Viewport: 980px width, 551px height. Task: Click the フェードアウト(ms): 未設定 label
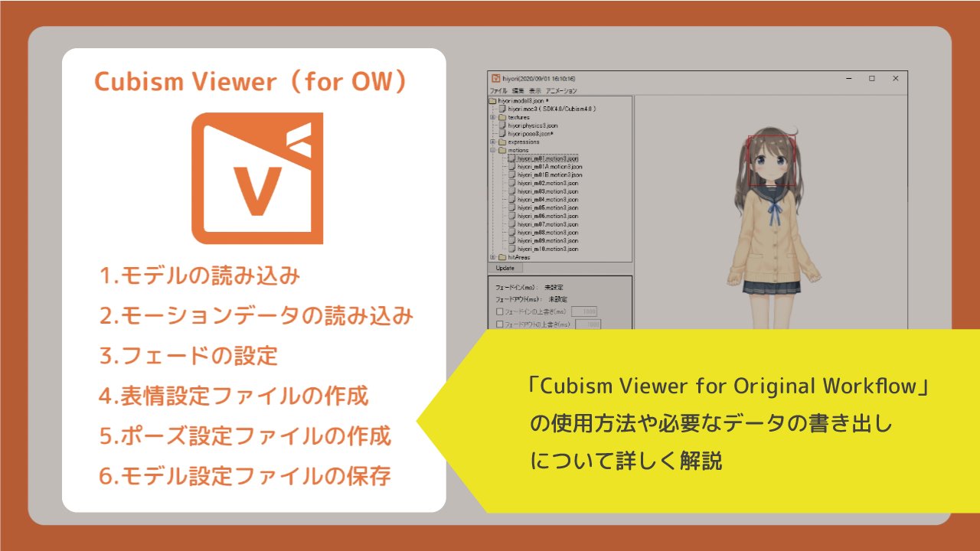tap(531, 299)
